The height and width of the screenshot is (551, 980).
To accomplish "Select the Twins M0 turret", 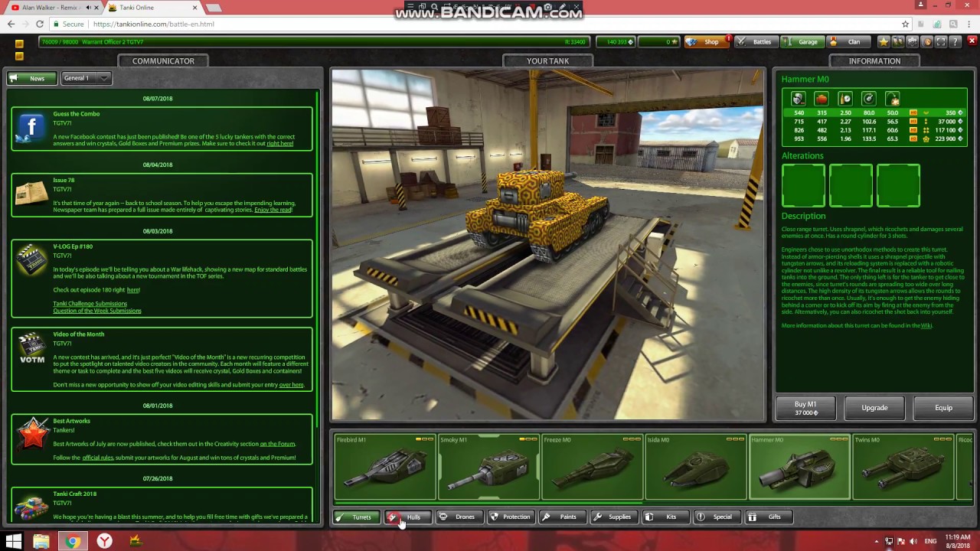I will [902, 467].
